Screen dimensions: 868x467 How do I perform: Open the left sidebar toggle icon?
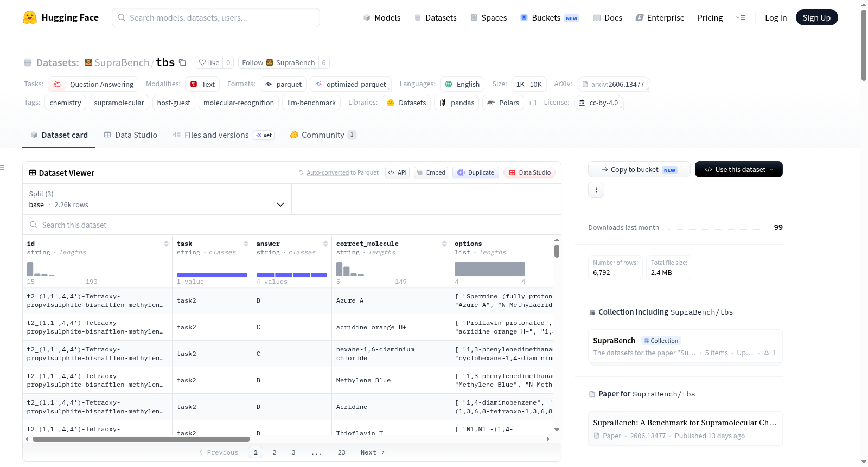[3, 168]
